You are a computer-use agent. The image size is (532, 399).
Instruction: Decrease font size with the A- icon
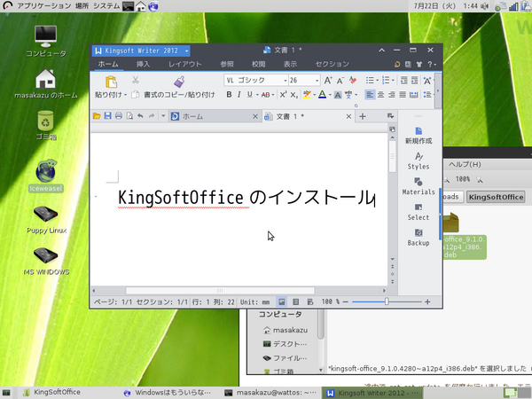click(x=340, y=81)
